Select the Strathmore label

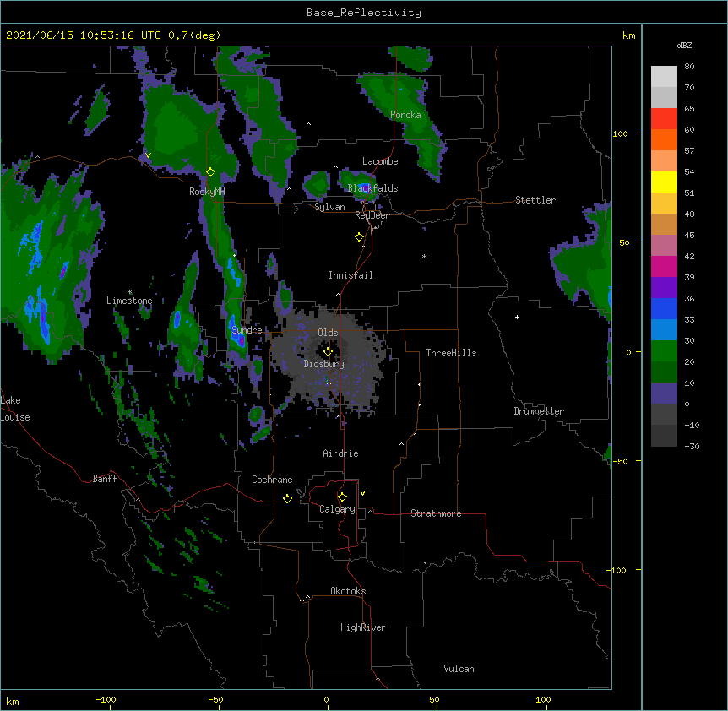click(x=436, y=513)
